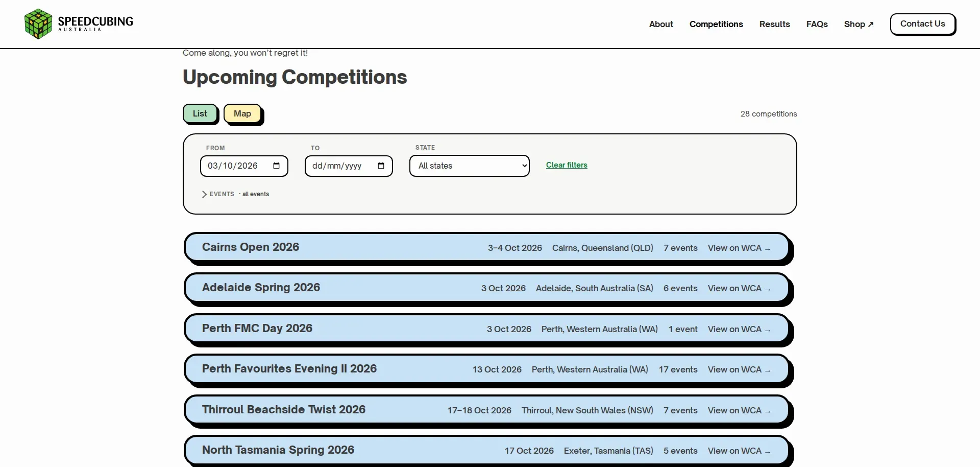Go to the Competitions nav page
Viewport: 980px width, 467px height.
716,24
